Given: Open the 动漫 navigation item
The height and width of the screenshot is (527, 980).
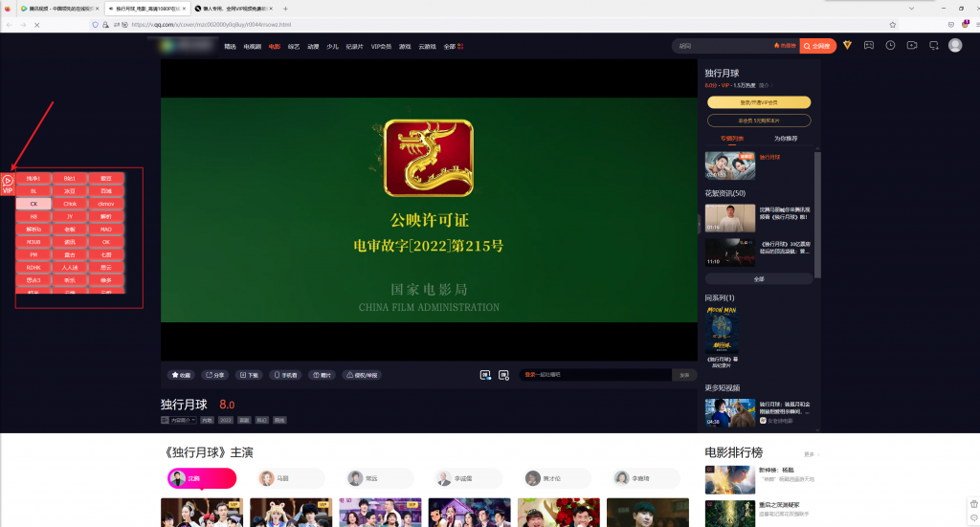Looking at the screenshot, I should click(313, 46).
